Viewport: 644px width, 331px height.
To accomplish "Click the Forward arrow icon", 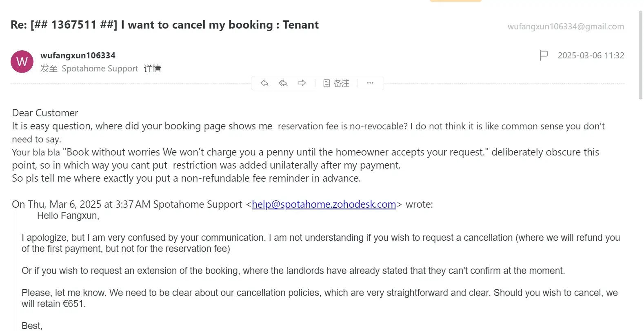I will click(302, 83).
